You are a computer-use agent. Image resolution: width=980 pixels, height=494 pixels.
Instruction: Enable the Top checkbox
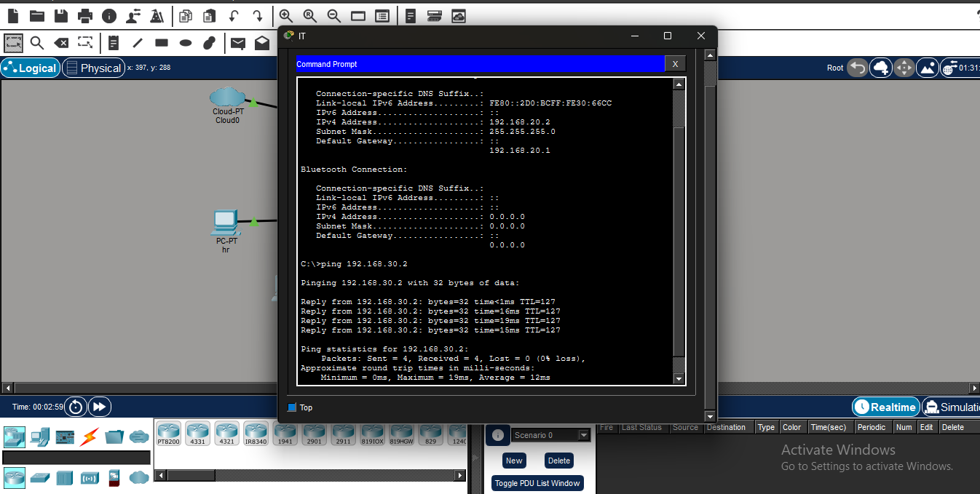(293, 407)
